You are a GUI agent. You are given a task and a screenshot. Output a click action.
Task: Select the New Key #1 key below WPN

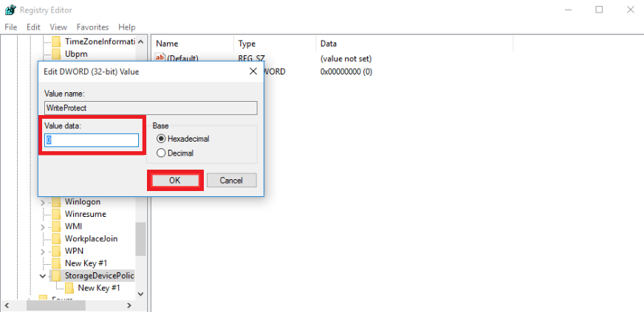point(86,263)
